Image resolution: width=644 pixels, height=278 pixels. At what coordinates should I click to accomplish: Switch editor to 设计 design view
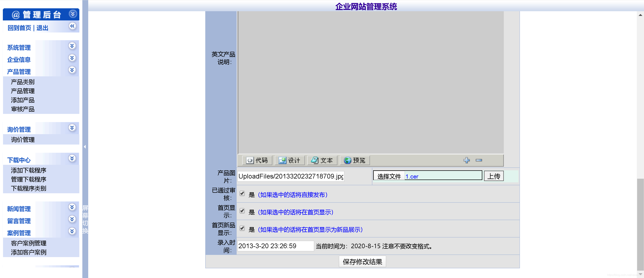pyautogui.click(x=289, y=160)
